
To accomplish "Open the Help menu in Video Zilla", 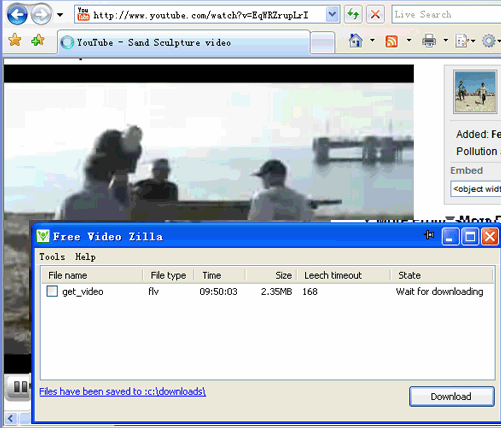I will pos(85,257).
